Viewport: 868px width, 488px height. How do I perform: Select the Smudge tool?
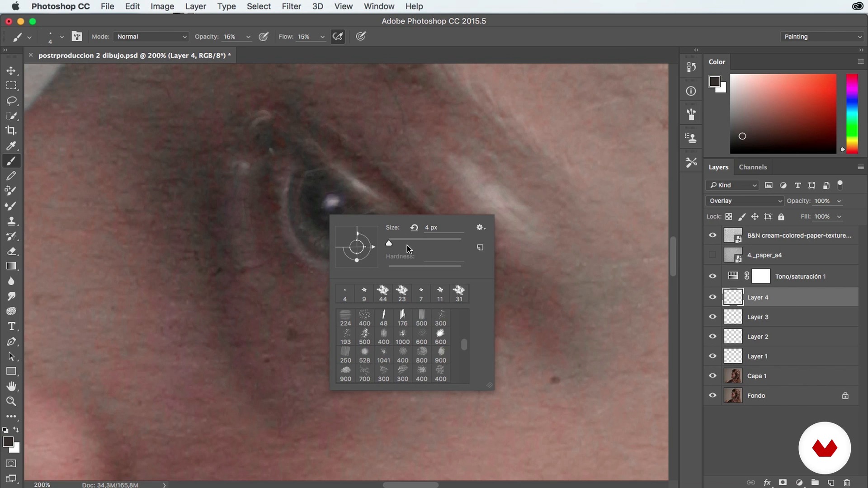pyautogui.click(x=11, y=296)
